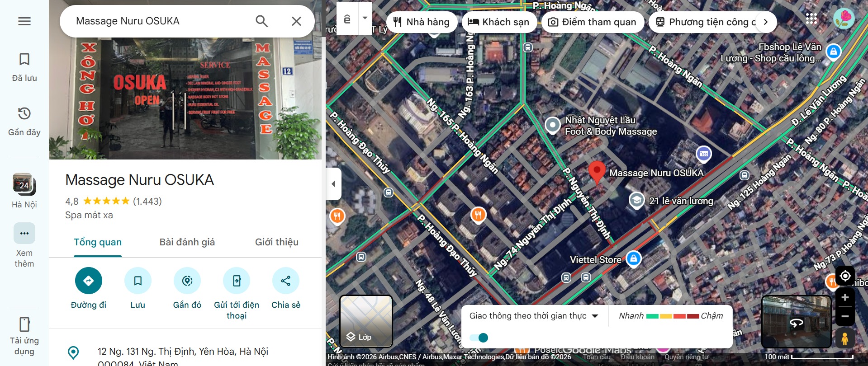Open the Street View preview thumbnail

(x=797, y=321)
